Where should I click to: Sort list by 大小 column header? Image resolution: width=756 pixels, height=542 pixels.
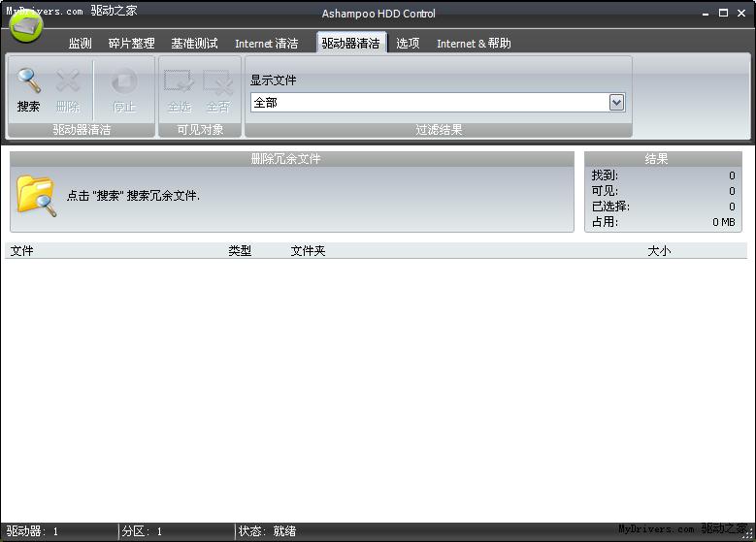click(x=659, y=250)
